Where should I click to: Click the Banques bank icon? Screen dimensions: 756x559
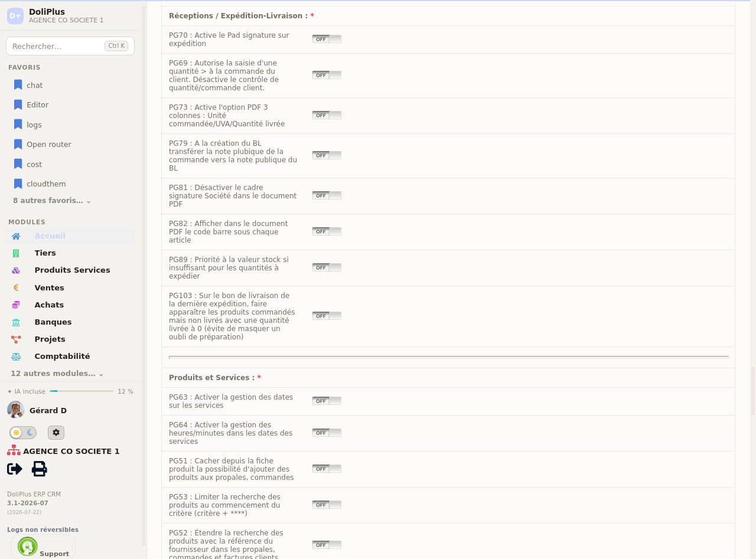click(16, 322)
